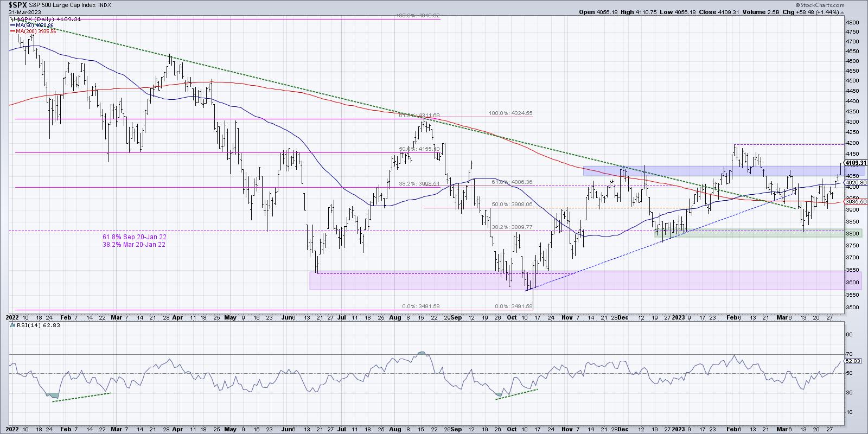Click the 4020.86 MA(50) price axis tag

click(x=856, y=183)
